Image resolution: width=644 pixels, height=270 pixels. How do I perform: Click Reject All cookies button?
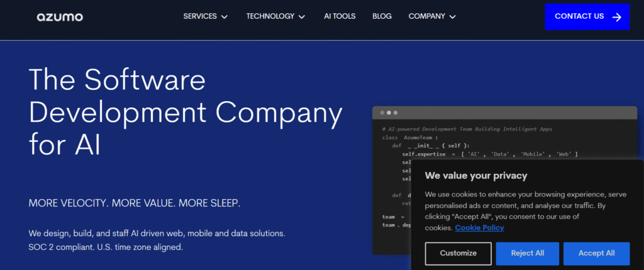[x=528, y=253]
